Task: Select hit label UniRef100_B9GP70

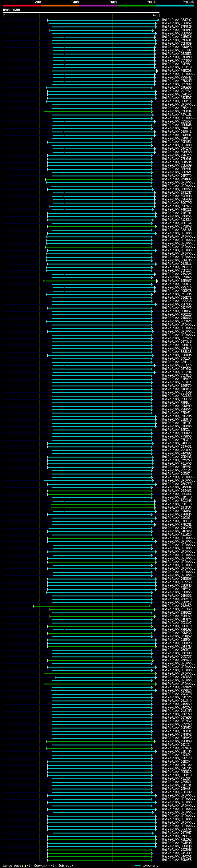Action: point(177,386)
